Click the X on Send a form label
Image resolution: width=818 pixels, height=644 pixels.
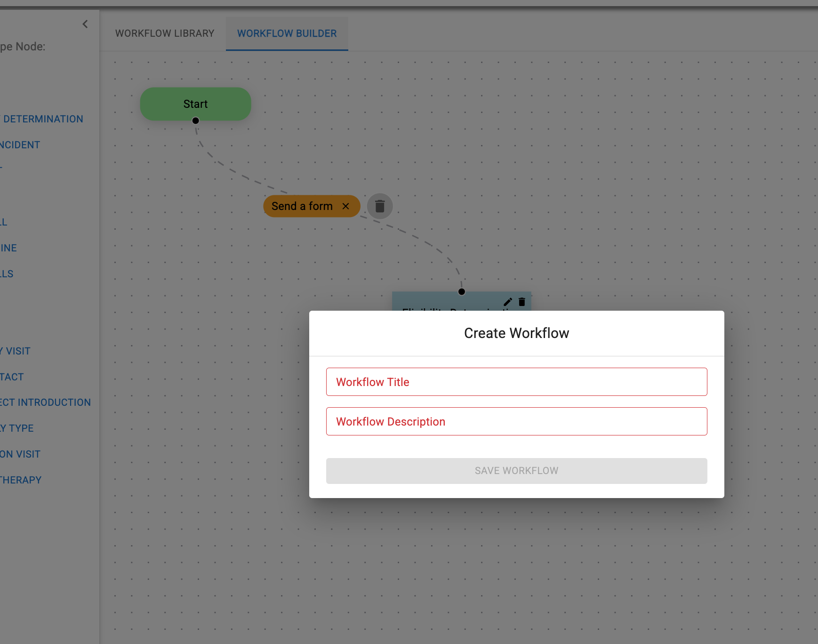coord(345,206)
